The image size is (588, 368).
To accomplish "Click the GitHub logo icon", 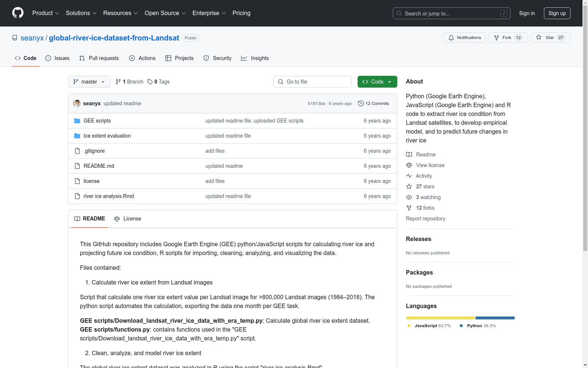I will (x=18, y=13).
